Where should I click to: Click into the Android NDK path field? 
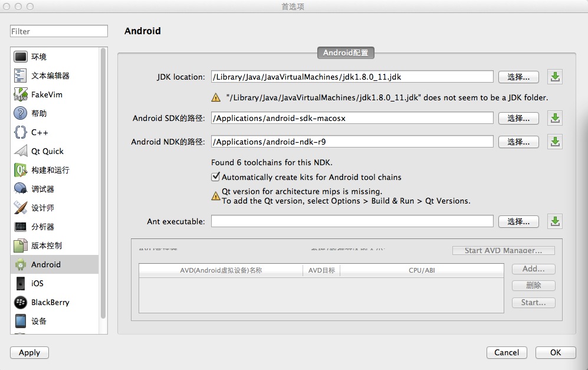352,142
